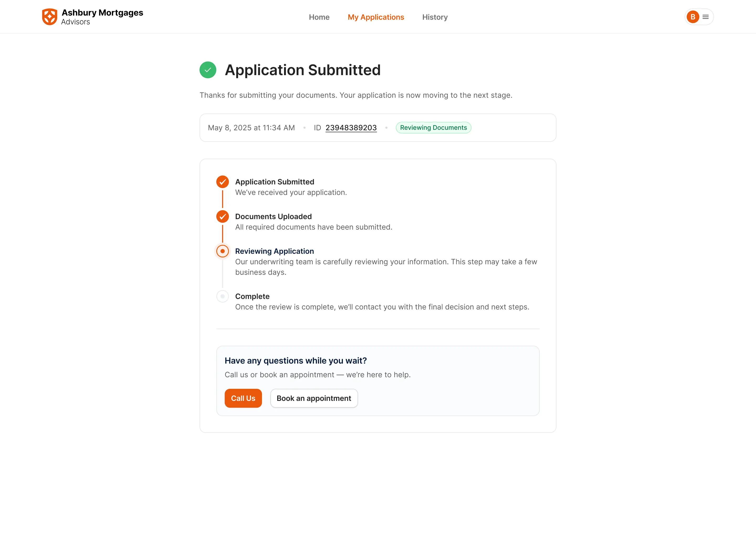Click the 'Complete' step title
This screenshot has height=538, width=756.
click(x=252, y=296)
